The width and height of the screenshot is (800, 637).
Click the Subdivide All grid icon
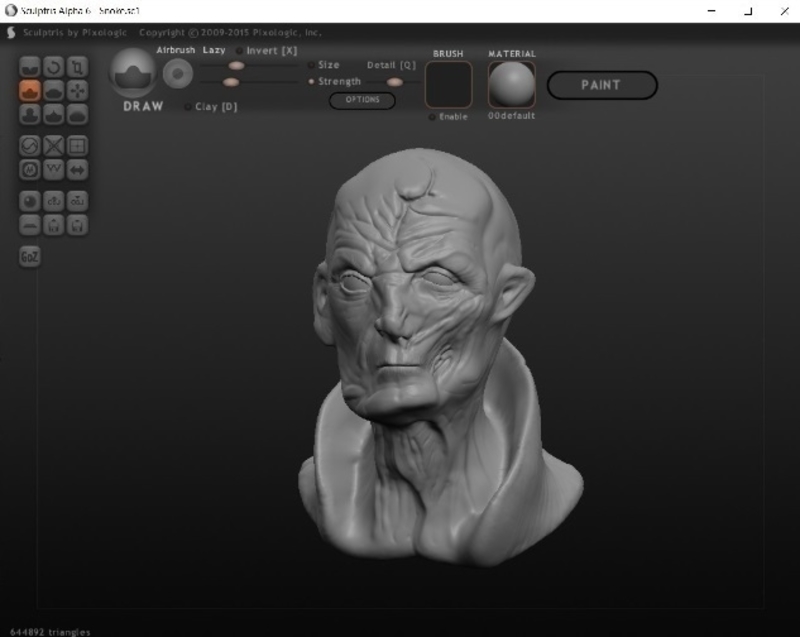coord(77,146)
